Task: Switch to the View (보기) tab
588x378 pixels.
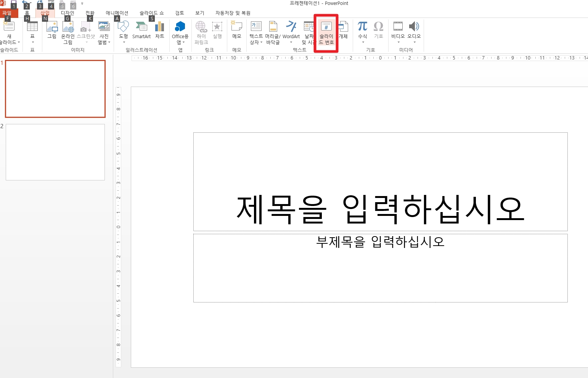Action: pos(200,13)
